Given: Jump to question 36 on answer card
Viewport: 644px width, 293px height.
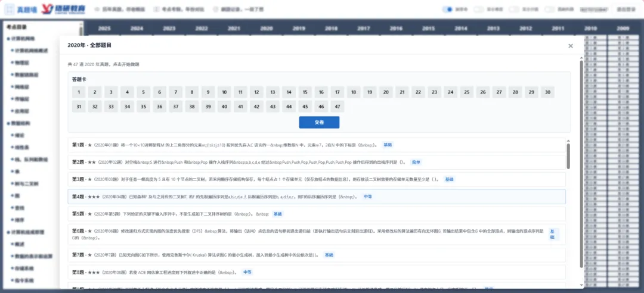Looking at the screenshot, I should (159, 107).
